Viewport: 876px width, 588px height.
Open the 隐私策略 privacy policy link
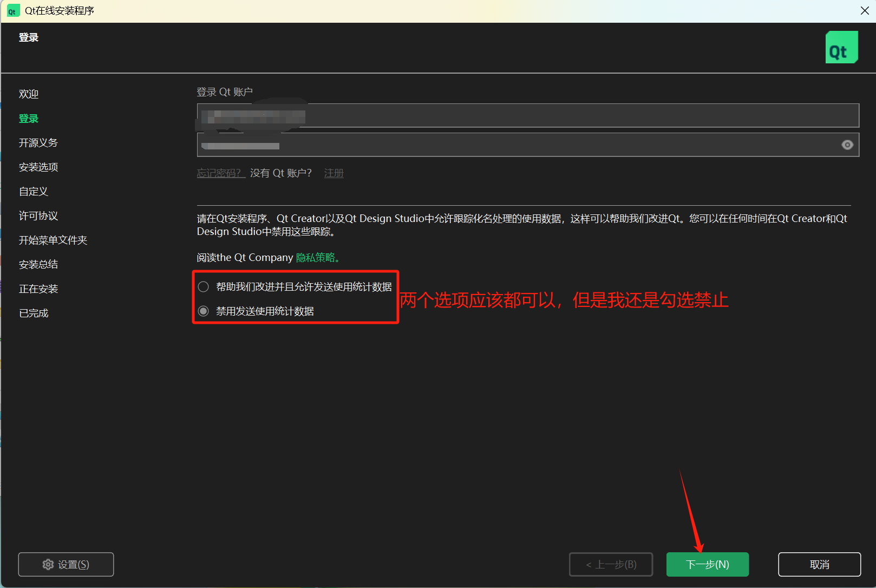point(317,258)
